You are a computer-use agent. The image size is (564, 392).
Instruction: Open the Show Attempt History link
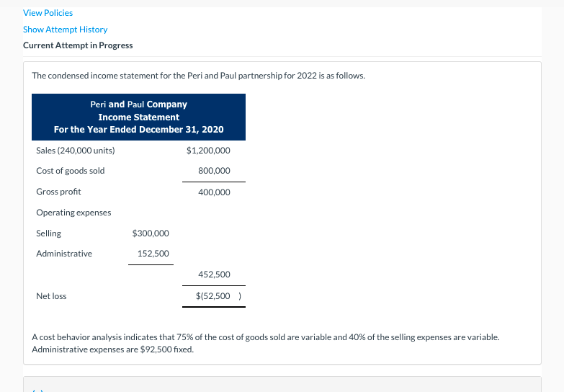click(65, 30)
